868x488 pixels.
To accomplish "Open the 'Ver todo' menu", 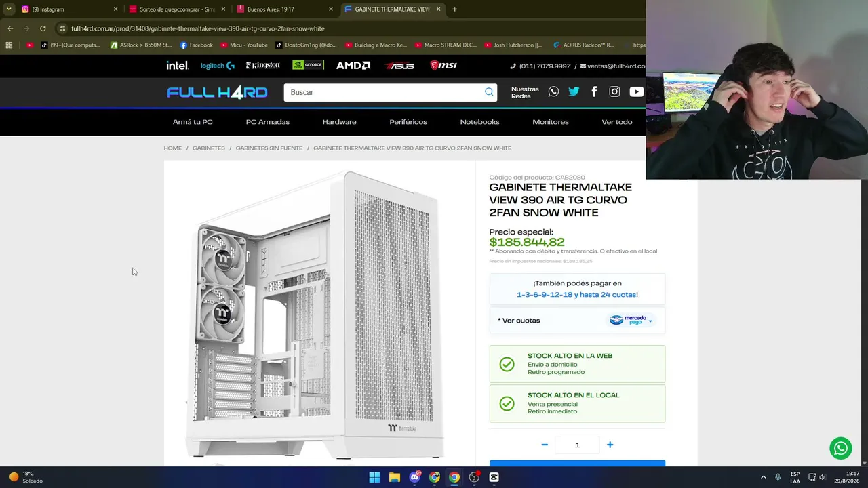I will click(x=617, y=122).
